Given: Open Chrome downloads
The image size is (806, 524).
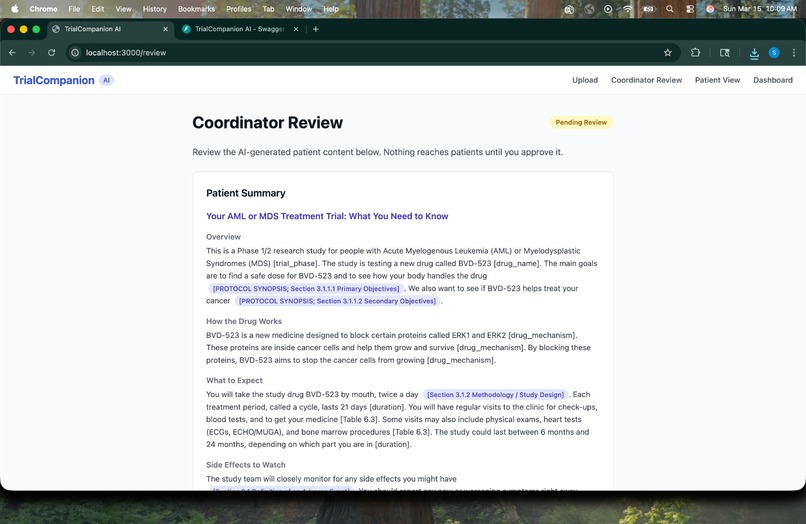Looking at the screenshot, I should coord(754,53).
